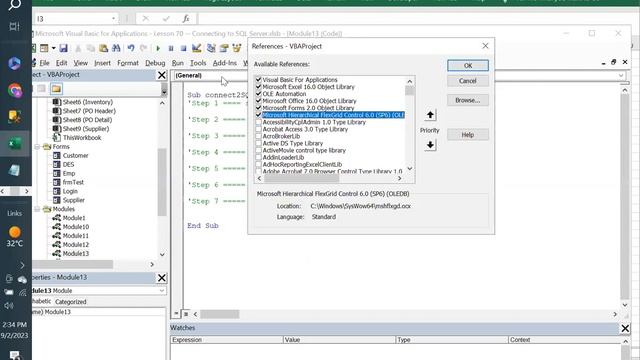Close the Project Explorer panel
640x360 pixels.
point(162,75)
